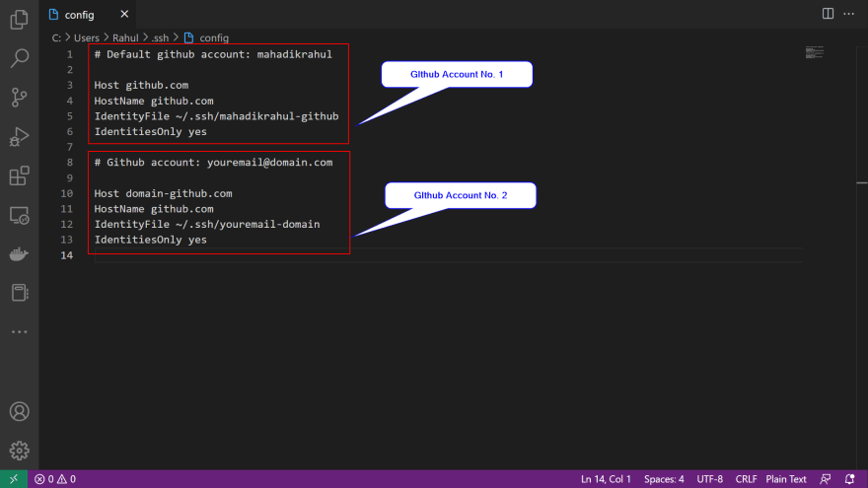The image size is (868, 488).
Task: Click '# Github account: youremail@domain.com' comment
Action: pyautogui.click(x=213, y=162)
